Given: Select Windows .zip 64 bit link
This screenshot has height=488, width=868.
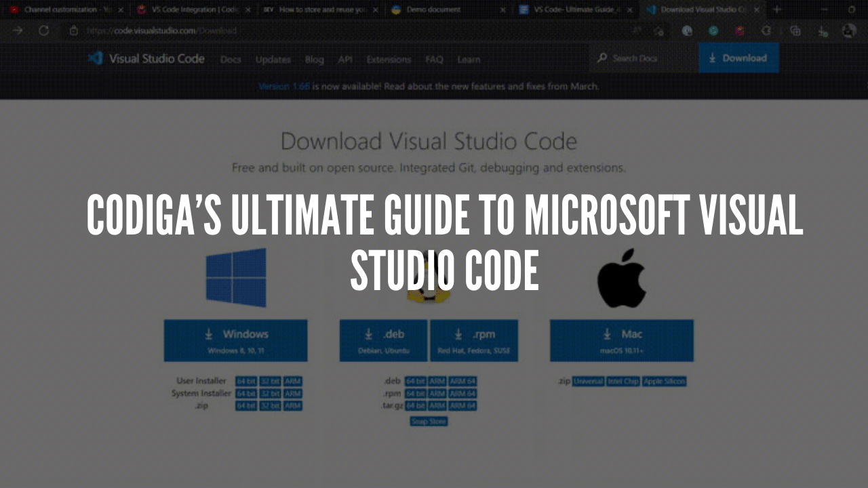Looking at the screenshot, I should click(245, 405).
